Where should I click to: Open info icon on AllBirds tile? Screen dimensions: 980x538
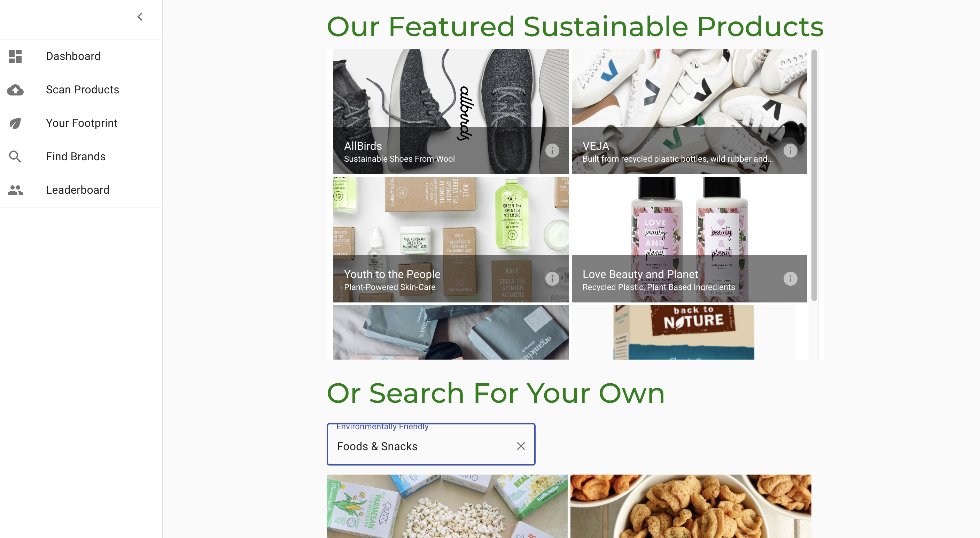click(552, 151)
